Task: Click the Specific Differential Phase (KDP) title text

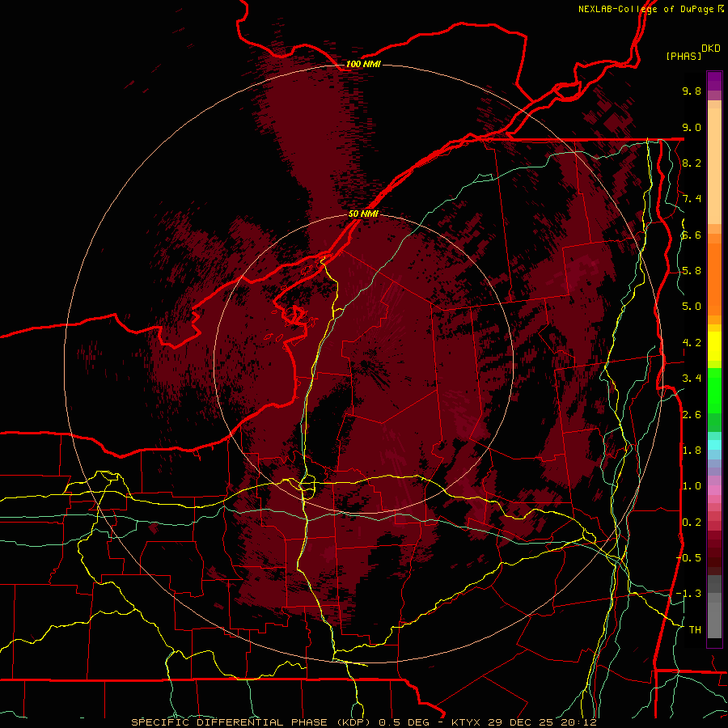Action: point(253,722)
